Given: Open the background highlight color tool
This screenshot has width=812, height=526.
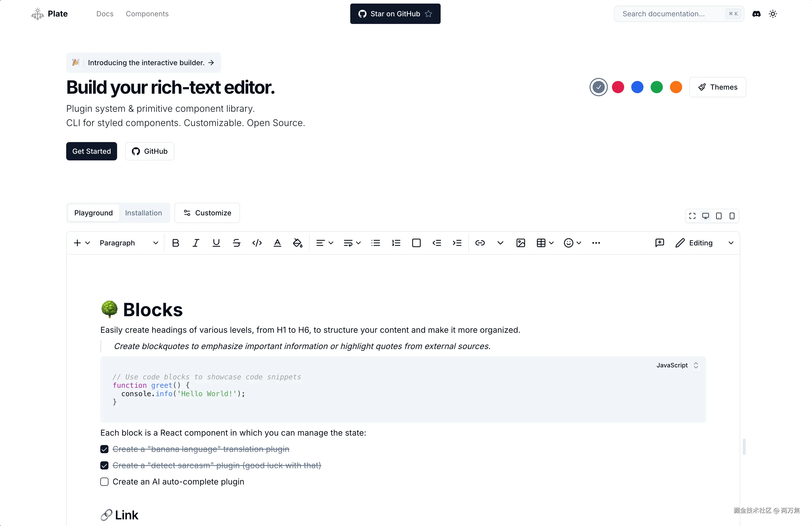Looking at the screenshot, I should pos(298,243).
